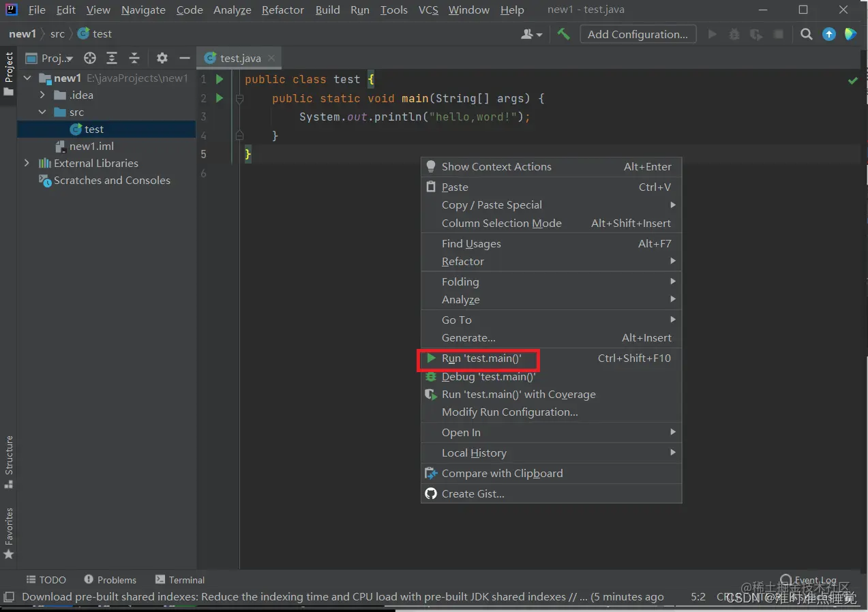Click the IDE update arrow icon

pyautogui.click(x=828, y=34)
